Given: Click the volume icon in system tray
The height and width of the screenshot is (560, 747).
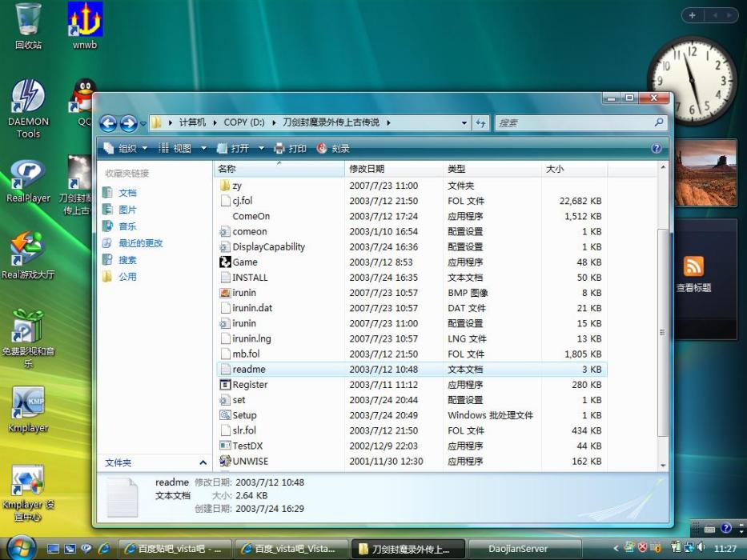Looking at the screenshot, I should pyautogui.click(x=701, y=548).
